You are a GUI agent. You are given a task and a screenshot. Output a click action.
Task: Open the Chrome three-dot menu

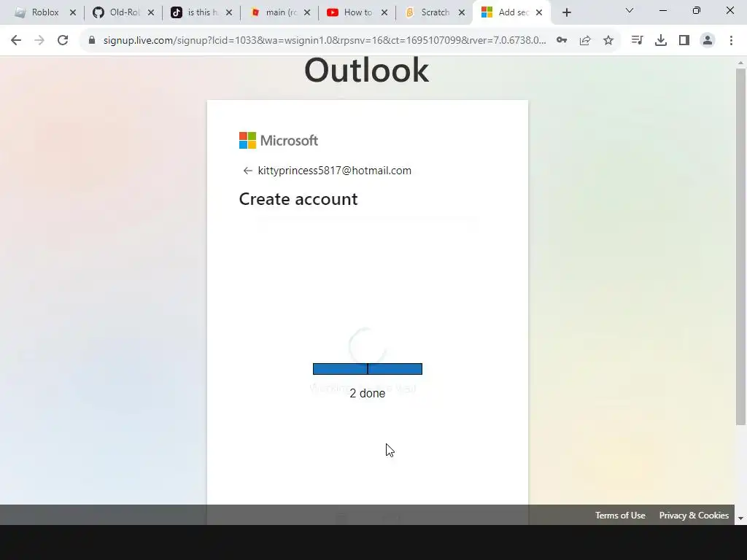click(731, 41)
